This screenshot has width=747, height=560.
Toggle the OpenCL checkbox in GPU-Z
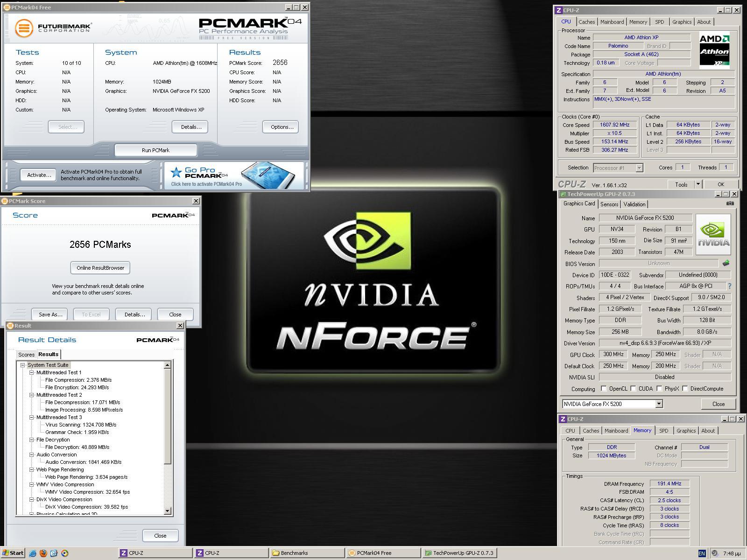pyautogui.click(x=604, y=388)
